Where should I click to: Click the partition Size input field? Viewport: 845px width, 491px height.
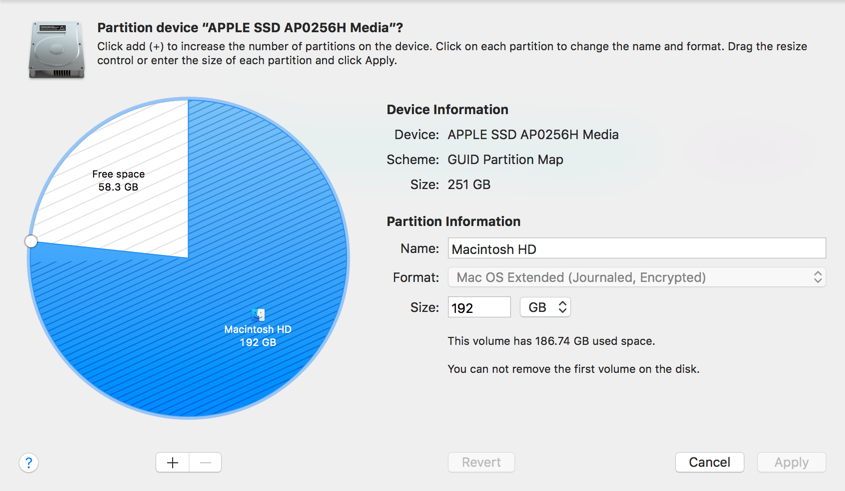[x=479, y=307]
